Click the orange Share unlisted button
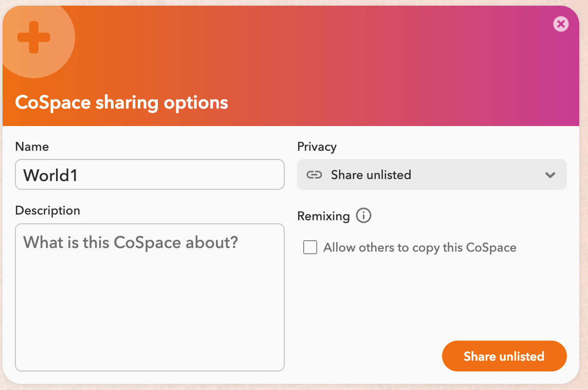Screen dimensions: 588x390 pyautogui.click(x=504, y=356)
